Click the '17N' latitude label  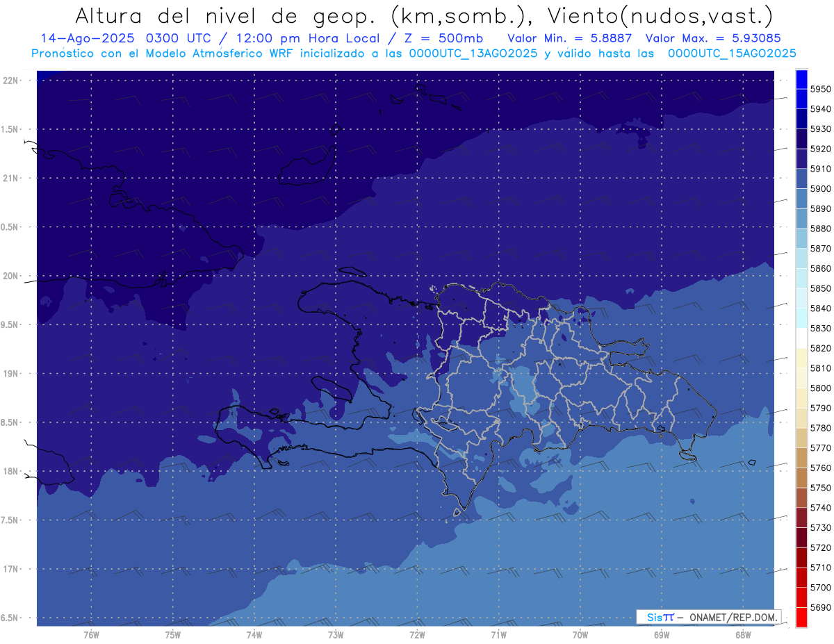point(11,569)
